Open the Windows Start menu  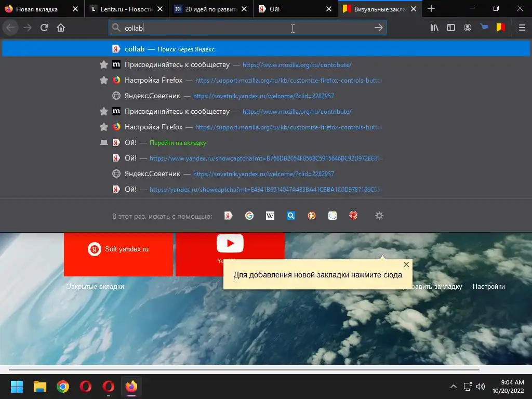pyautogui.click(x=17, y=387)
